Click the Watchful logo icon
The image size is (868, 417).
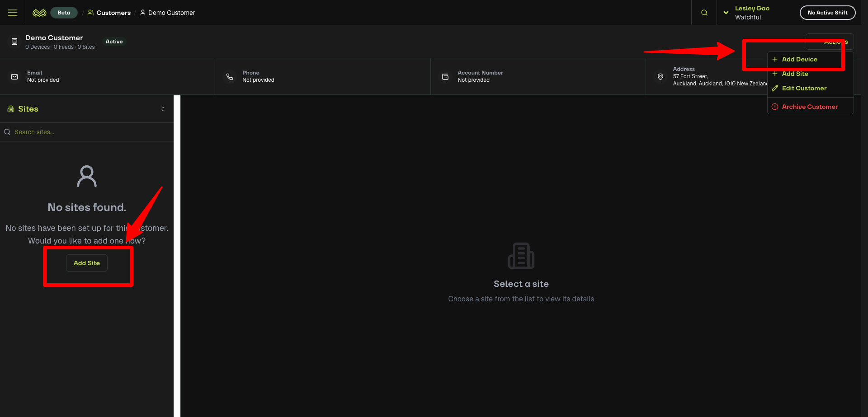[x=39, y=13]
